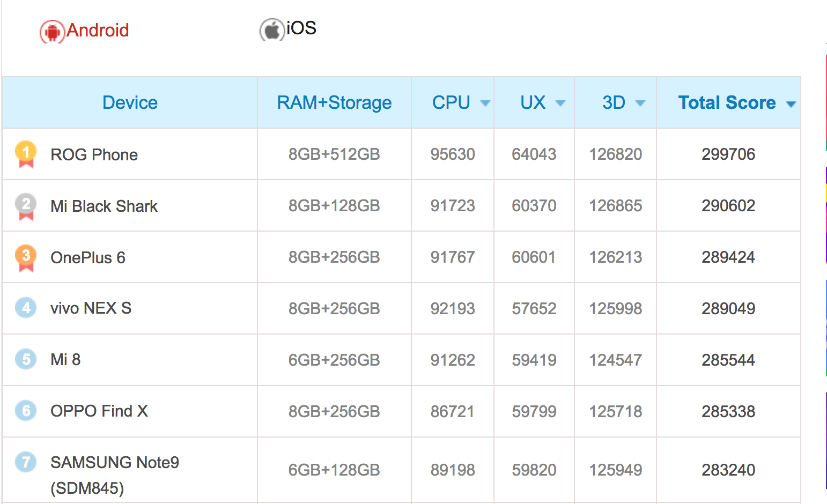Click Mi 8's 6GB+256GB storage cell

tap(334, 360)
